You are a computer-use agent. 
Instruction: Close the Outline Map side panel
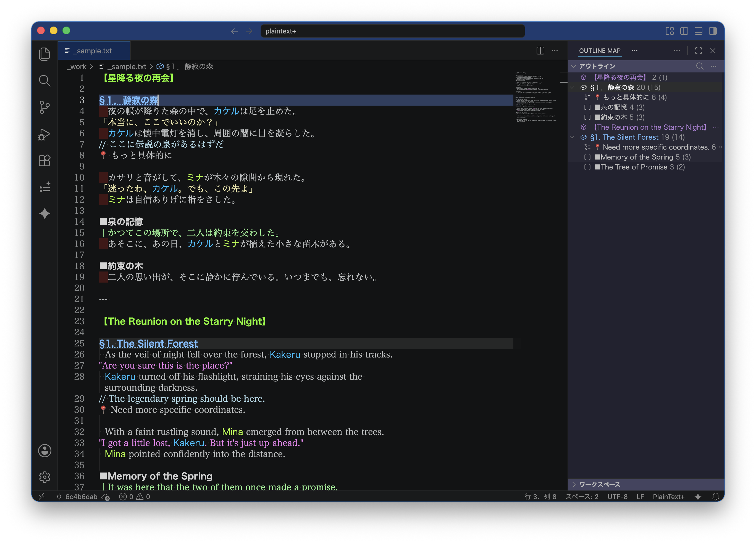713,51
